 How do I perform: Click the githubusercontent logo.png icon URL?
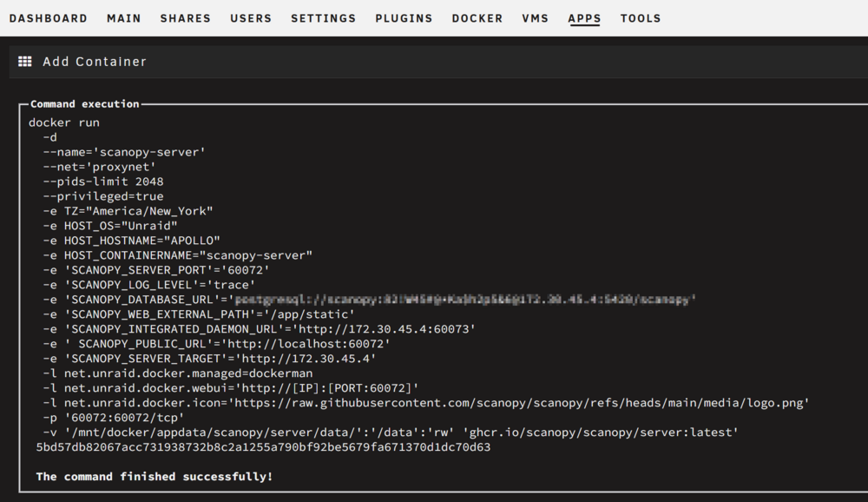(x=519, y=403)
